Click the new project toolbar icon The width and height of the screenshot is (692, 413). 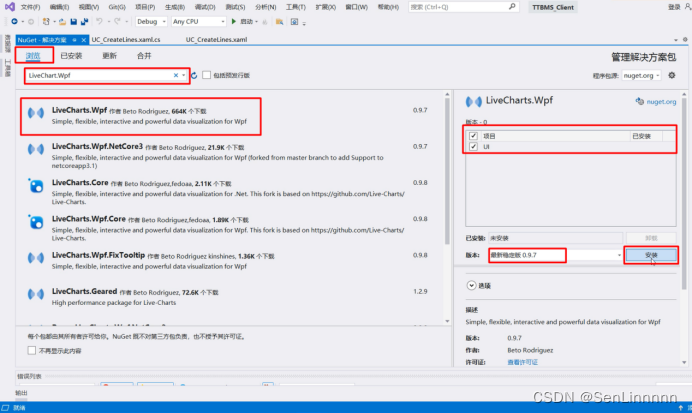click(46, 21)
